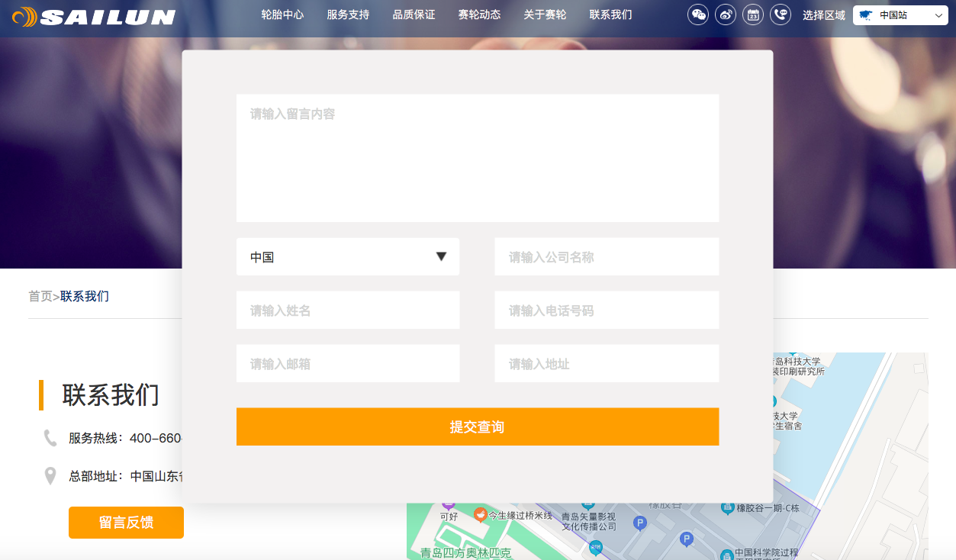
Task: Expand the 中国 country dropdown in the form
Action: click(348, 257)
